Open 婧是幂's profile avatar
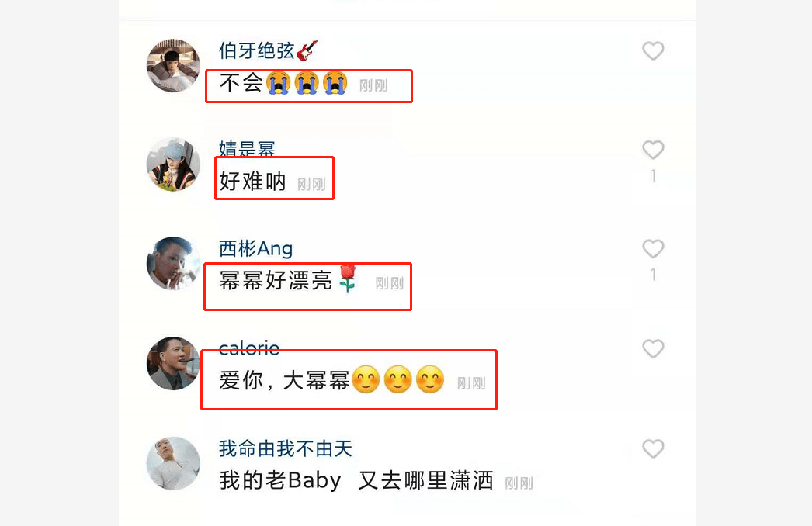This screenshot has width=812, height=526. coord(173,164)
